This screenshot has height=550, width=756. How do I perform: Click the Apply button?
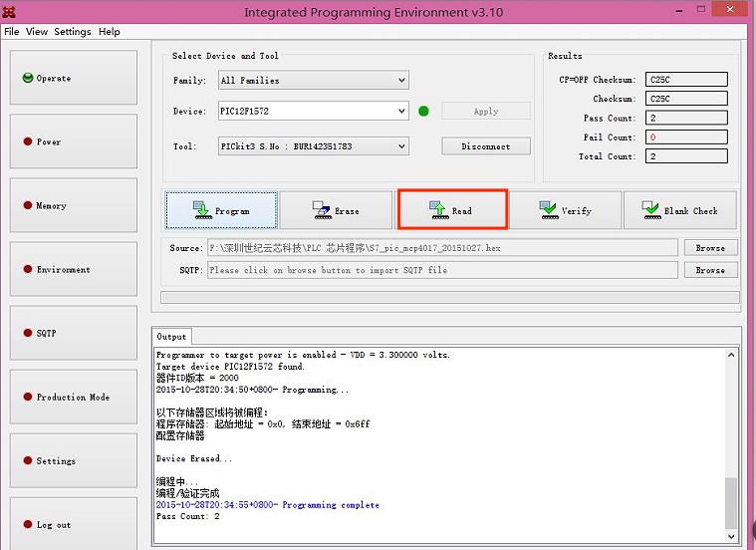tap(486, 111)
